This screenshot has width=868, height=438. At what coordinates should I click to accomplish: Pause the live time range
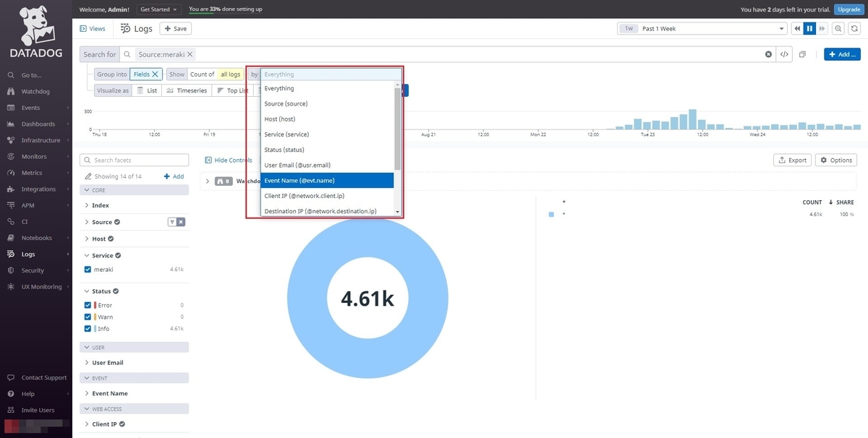point(810,28)
